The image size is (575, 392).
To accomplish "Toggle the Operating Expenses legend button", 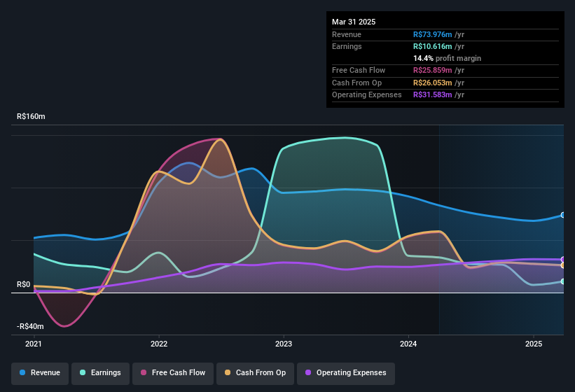I will pyautogui.click(x=346, y=373).
